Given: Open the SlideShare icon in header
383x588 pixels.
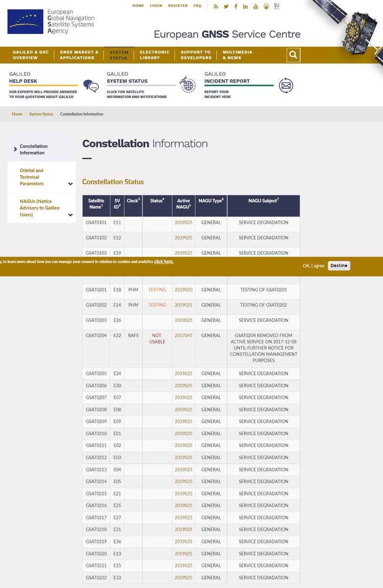Looking at the screenshot, I should tap(266, 6).
